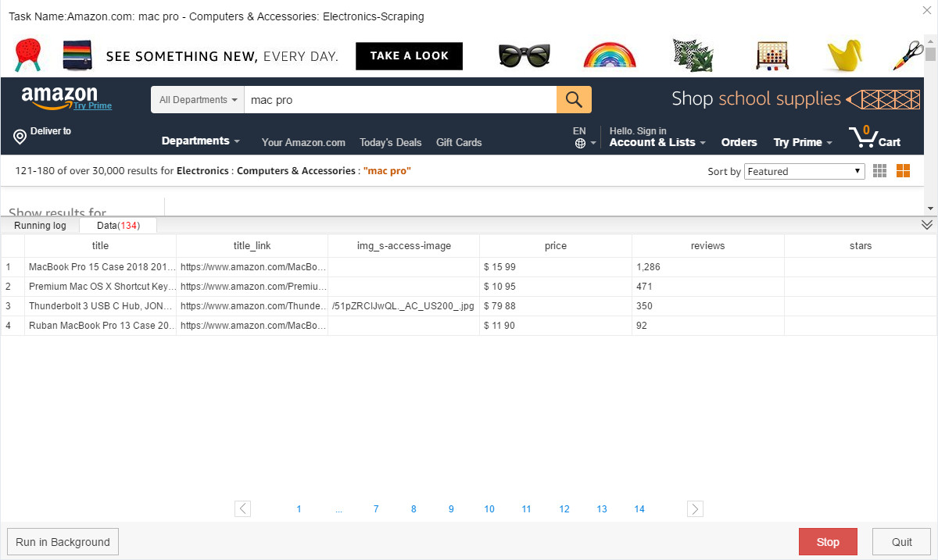Select Thunderbolt 3 USB C Hub cell
The image size is (938, 560).
tap(100, 306)
